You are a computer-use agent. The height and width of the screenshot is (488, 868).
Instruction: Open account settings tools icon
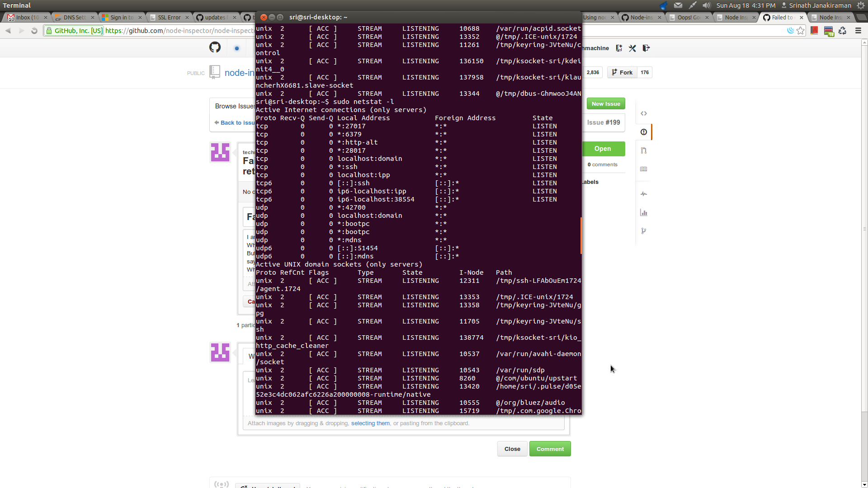pos(632,48)
